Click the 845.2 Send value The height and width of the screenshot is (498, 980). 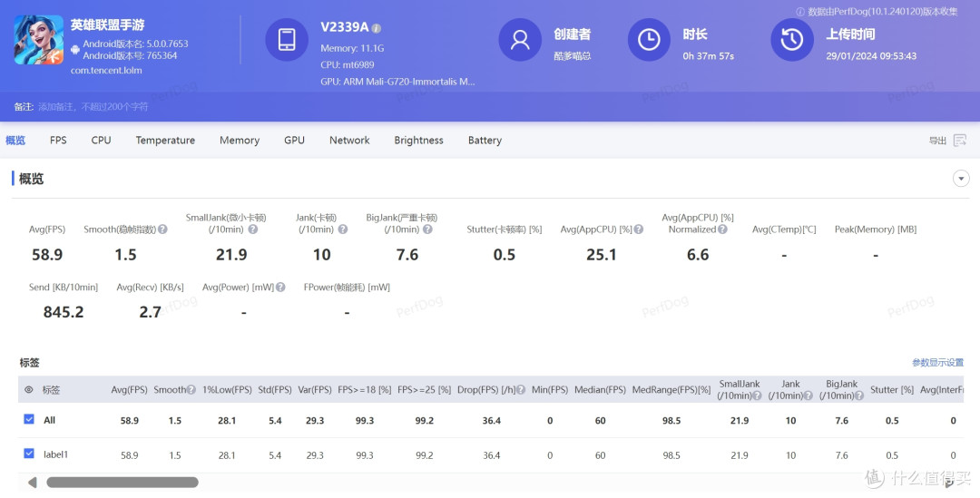[64, 312]
